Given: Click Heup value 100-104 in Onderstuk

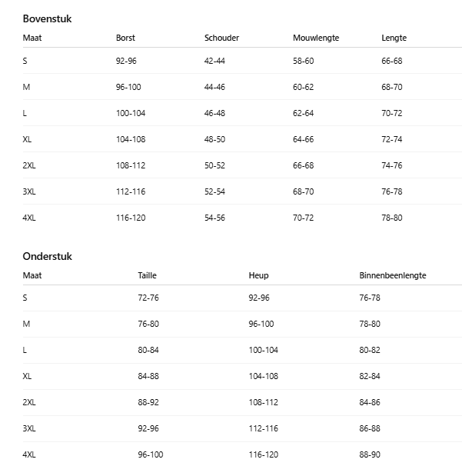Looking at the screenshot, I should (x=263, y=350).
